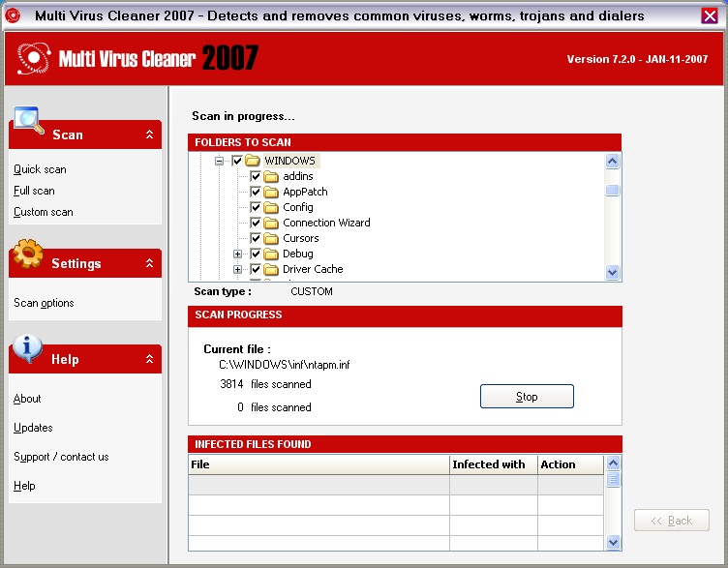Screen dimensions: 728x568
Task: Open Custom scan
Action: 44,212
